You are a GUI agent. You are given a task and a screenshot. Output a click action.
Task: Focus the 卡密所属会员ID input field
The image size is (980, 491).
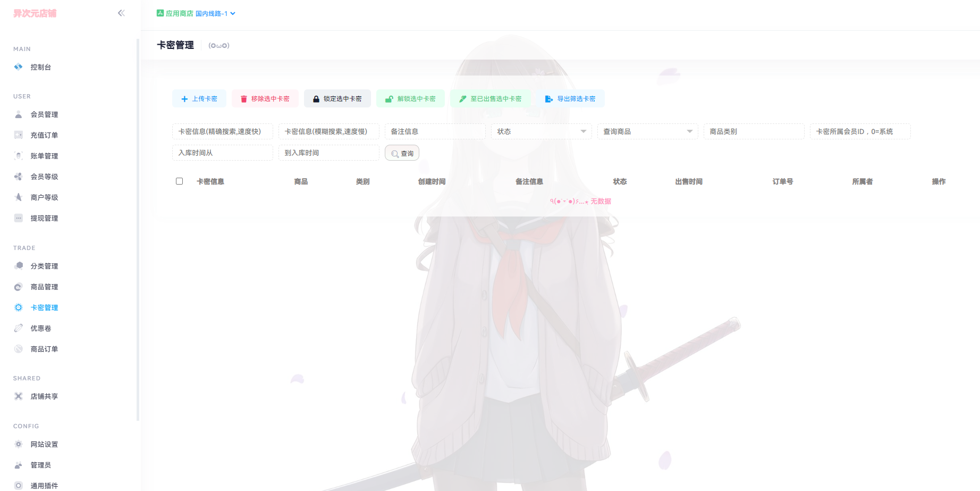click(x=860, y=131)
